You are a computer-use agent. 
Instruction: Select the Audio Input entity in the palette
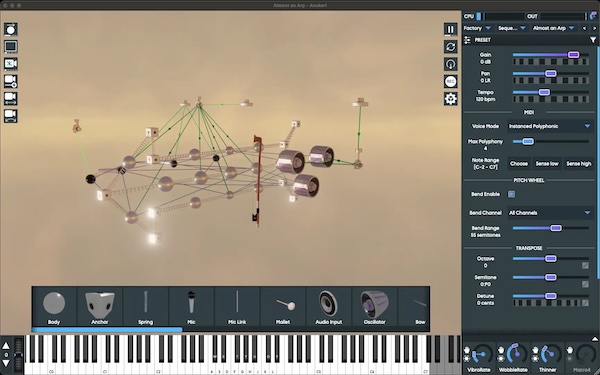(x=329, y=307)
